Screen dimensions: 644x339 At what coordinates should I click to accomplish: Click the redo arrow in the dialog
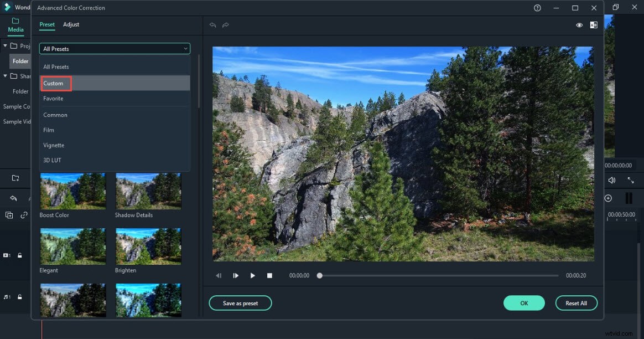tap(226, 25)
